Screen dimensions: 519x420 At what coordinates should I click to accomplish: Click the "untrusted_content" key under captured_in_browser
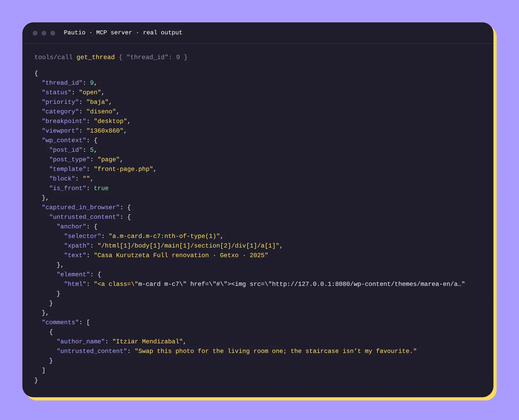pos(84,217)
